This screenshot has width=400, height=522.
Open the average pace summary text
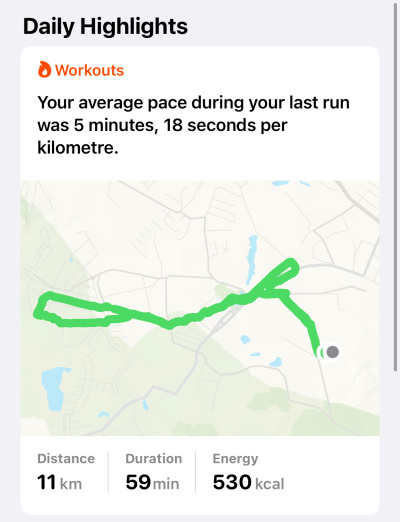[x=193, y=125]
